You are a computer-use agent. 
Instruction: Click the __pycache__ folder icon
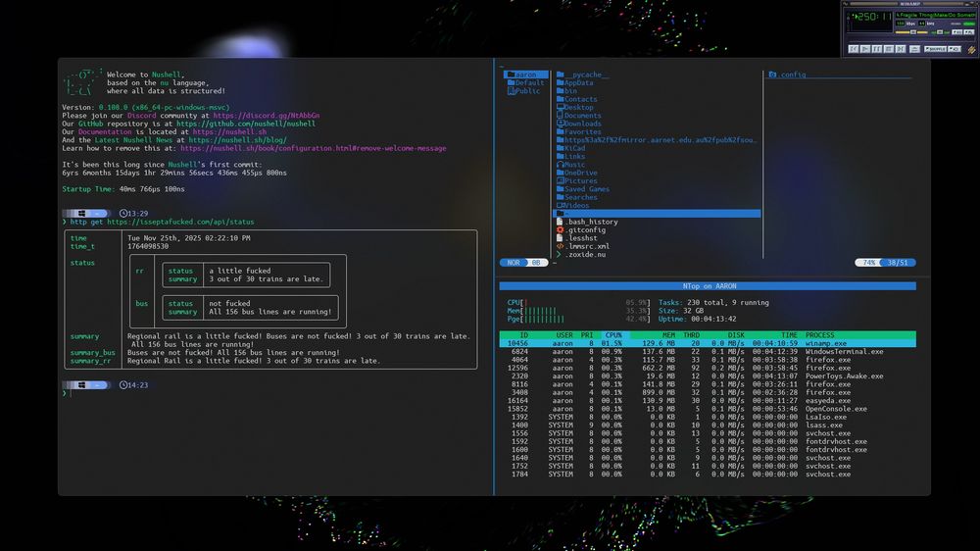560,75
